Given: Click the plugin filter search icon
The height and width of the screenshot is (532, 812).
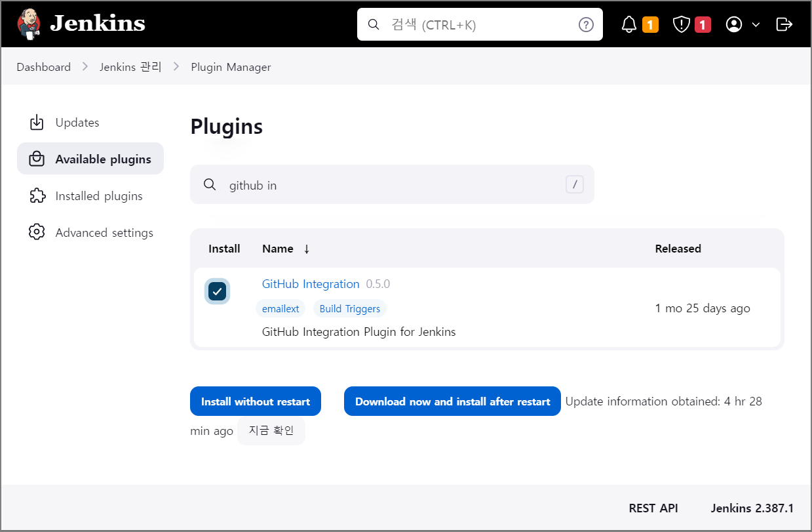Looking at the screenshot, I should click(210, 185).
